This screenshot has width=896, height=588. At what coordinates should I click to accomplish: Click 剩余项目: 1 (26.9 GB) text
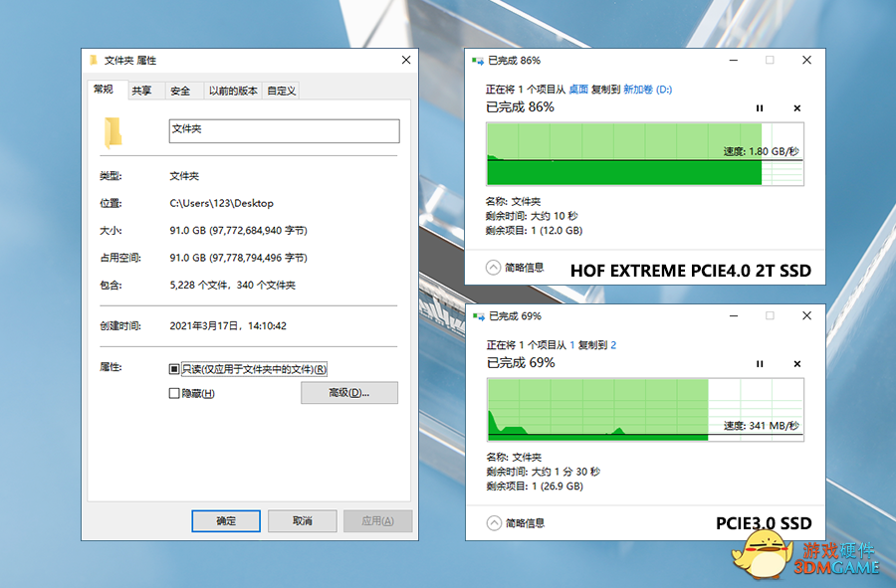click(x=535, y=487)
